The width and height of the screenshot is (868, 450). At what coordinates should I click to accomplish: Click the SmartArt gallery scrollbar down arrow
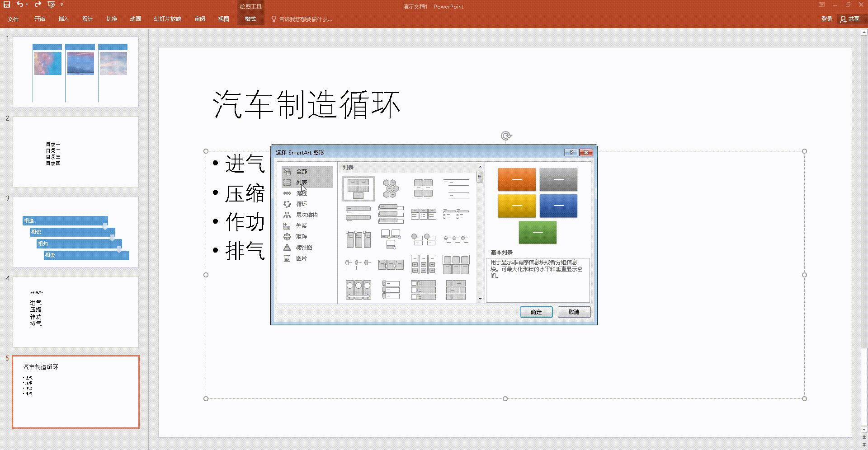(x=480, y=299)
